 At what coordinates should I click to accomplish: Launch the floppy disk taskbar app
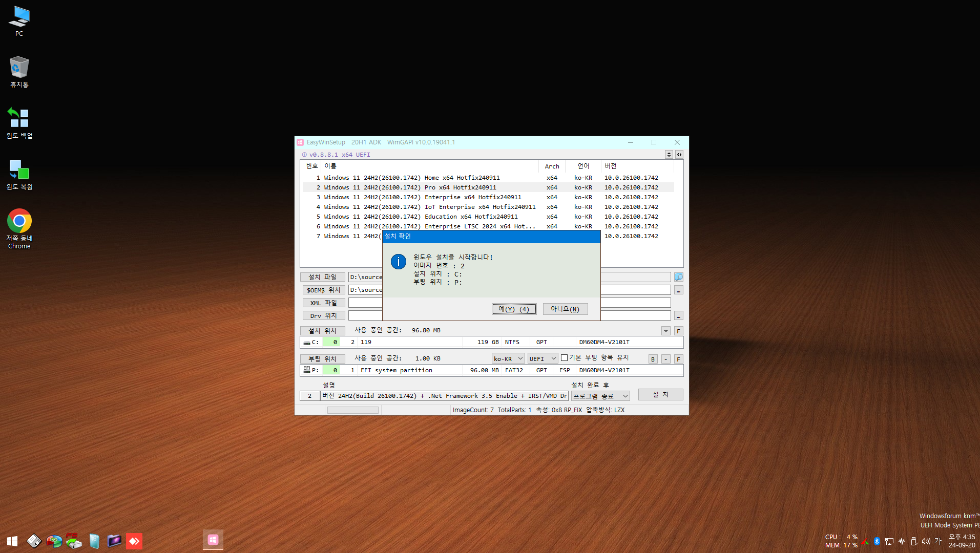click(34, 541)
